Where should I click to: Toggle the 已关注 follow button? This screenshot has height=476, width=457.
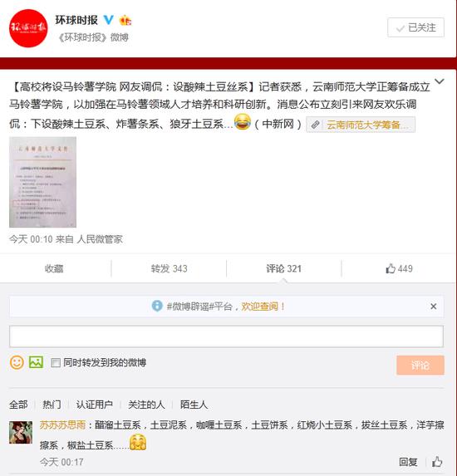(415, 27)
